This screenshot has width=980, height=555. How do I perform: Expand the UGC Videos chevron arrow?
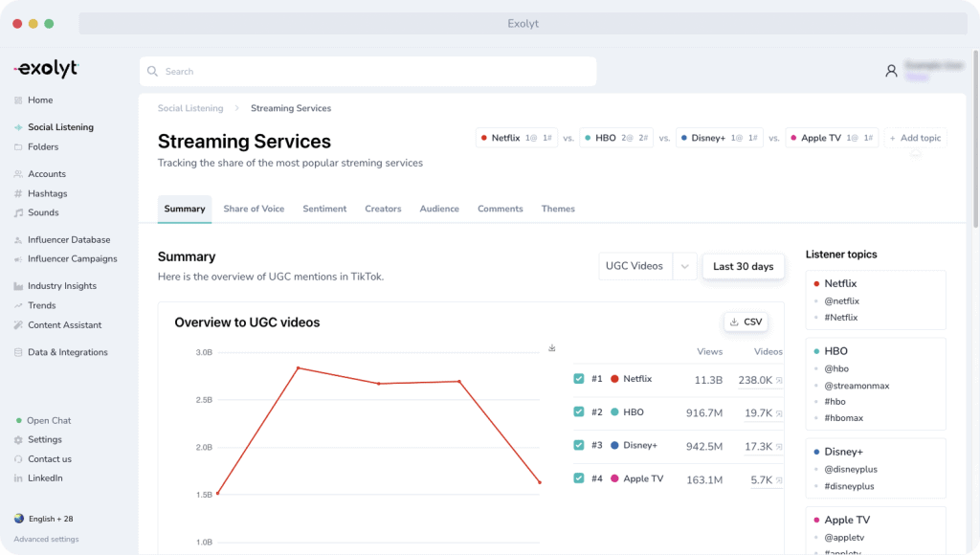coord(685,266)
